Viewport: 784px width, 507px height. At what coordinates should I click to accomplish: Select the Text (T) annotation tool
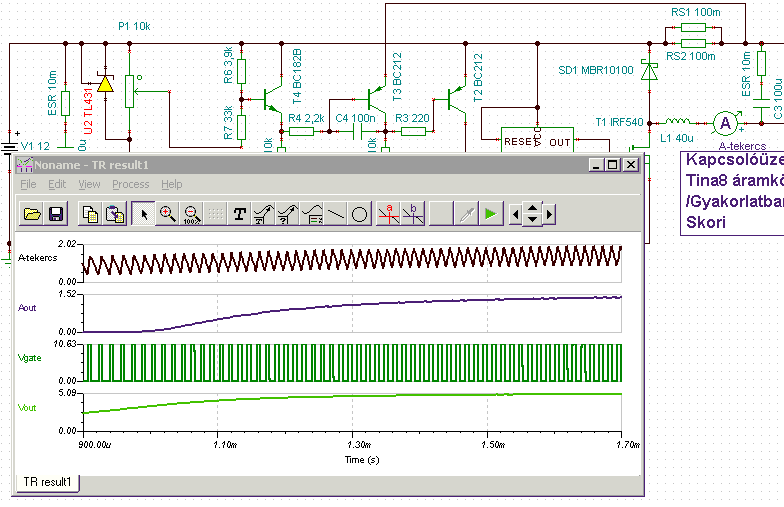(239, 213)
